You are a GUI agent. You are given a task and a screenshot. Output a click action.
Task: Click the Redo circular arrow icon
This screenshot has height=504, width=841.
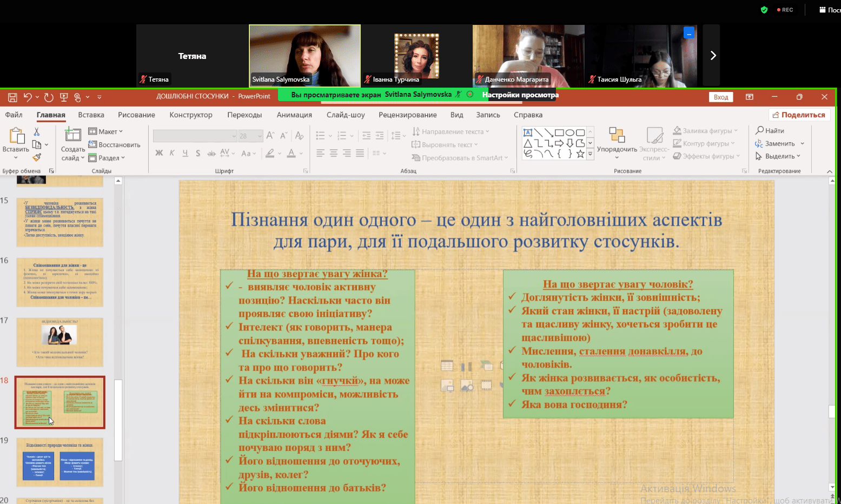tap(49, 97)
